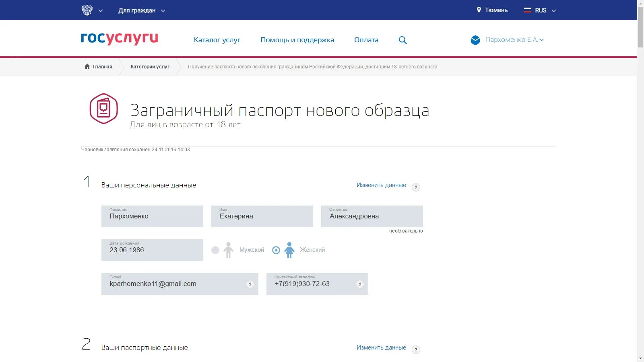
Task: Click heading Заграничный паспорт нового образца
Action: pyautogui.click(x=280, y=110)
